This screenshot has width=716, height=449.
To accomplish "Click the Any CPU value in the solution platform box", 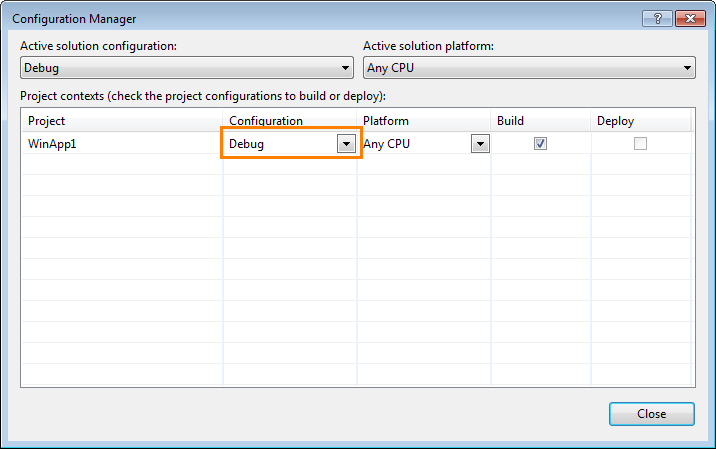I will pyautogui.click(x=390, y=68).
